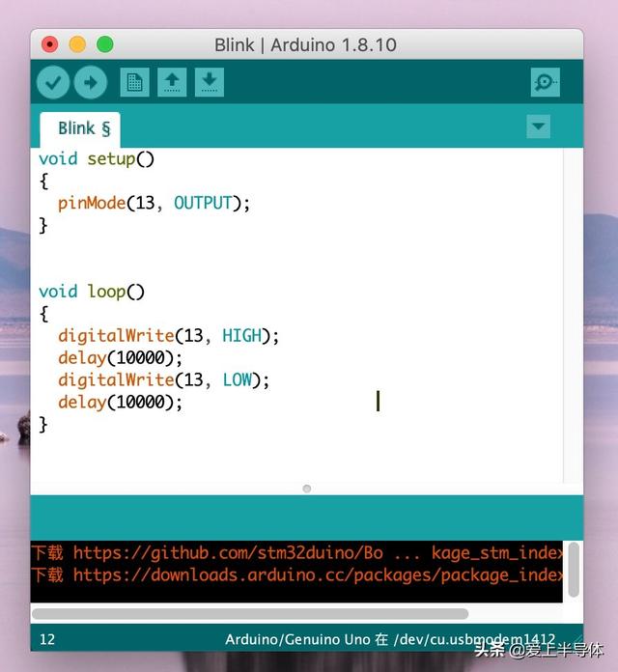Click the window title 'Blink | Arduino 1.8.10'

point(305,45)
